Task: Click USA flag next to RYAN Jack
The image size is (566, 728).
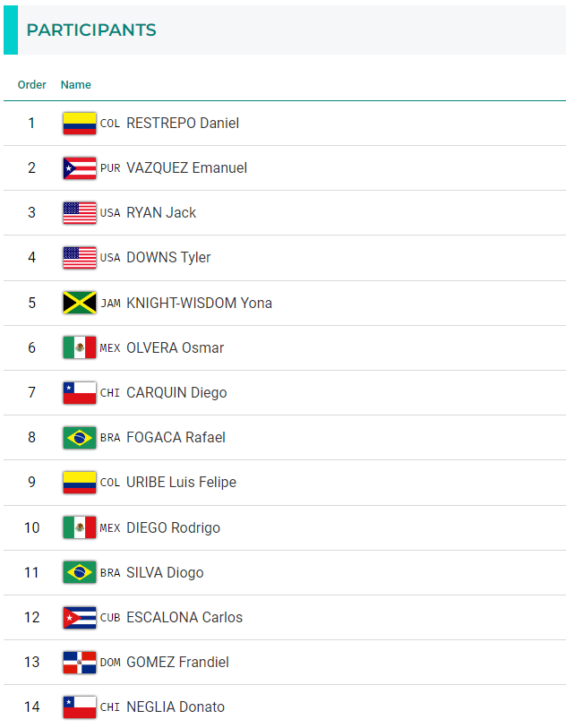Action: [80, 213]
